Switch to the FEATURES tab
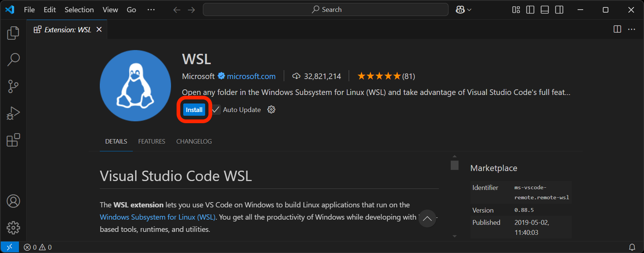Image resolution: width=644 pixels, height=253 pixels. tap(152, 141)
